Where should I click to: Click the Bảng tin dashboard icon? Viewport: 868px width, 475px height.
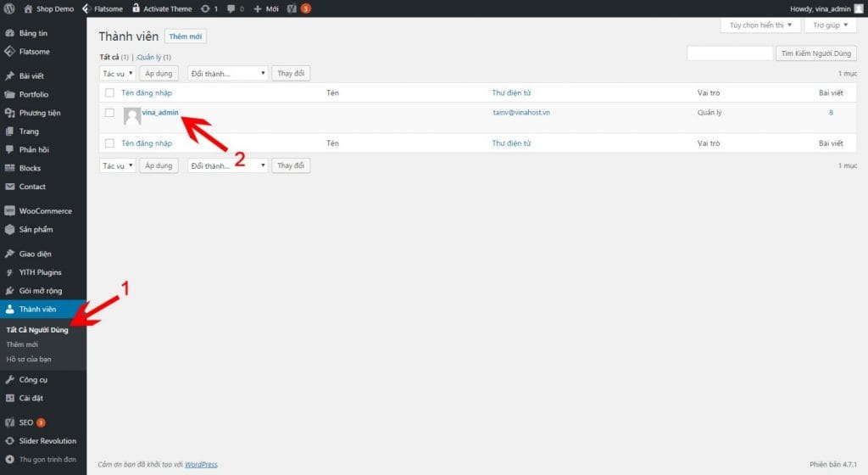pos(9,33)
